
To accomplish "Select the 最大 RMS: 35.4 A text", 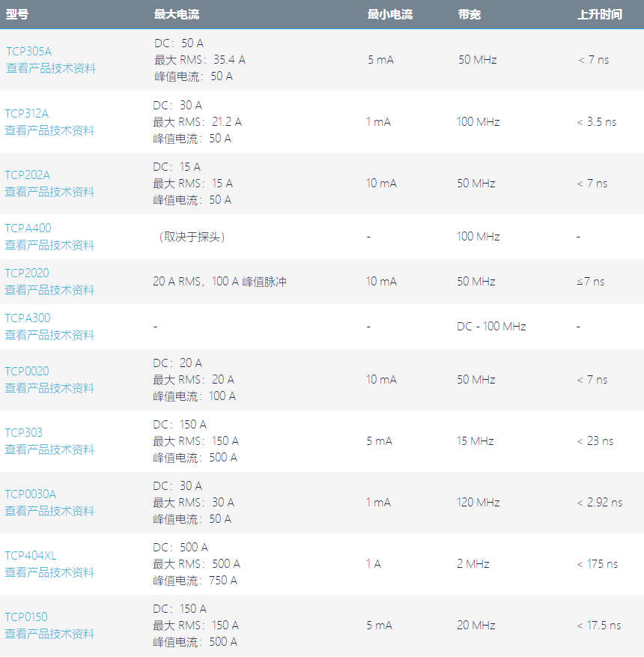I will [200, 60].
